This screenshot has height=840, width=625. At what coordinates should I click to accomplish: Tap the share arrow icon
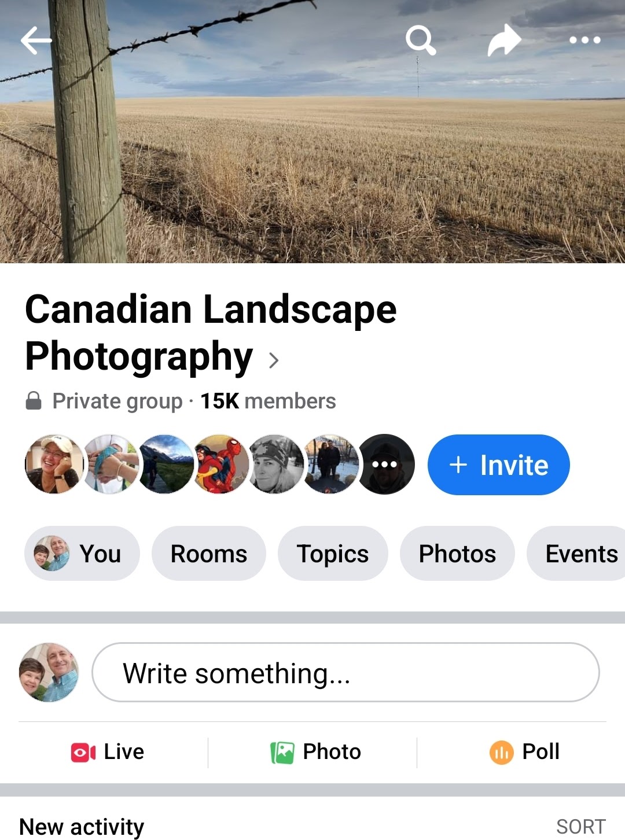tap(504, 40)
